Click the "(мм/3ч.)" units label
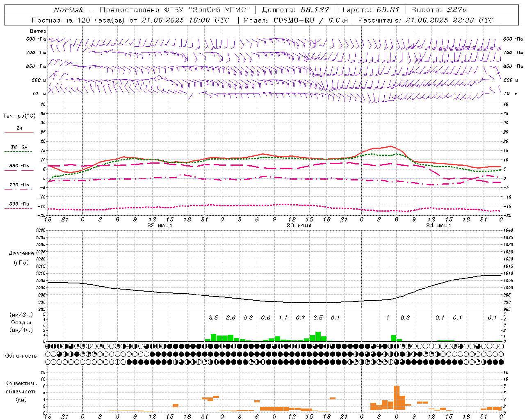This screenshot has width=525, height=420. coord(21,315)
